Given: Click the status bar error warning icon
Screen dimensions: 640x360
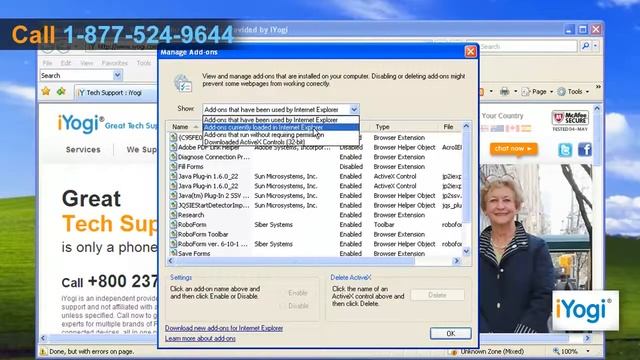Looking at the screenshot, I should (x=43, y=351).
